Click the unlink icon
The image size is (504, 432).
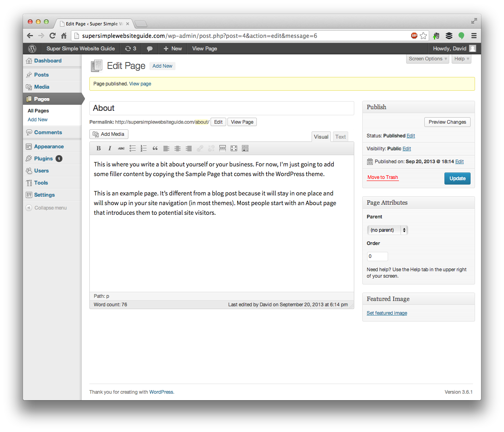coord(211,148)
